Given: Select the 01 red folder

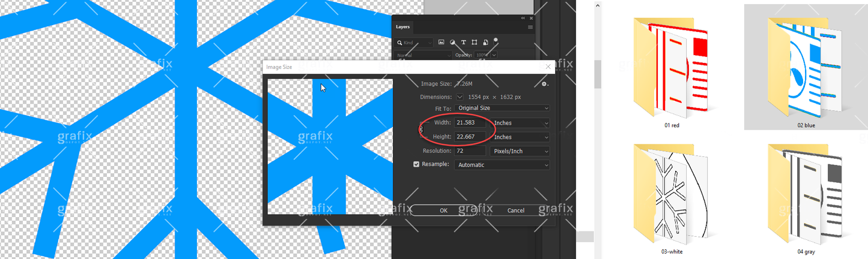Looking at the screenshot, I should click(x=670, y=71).
